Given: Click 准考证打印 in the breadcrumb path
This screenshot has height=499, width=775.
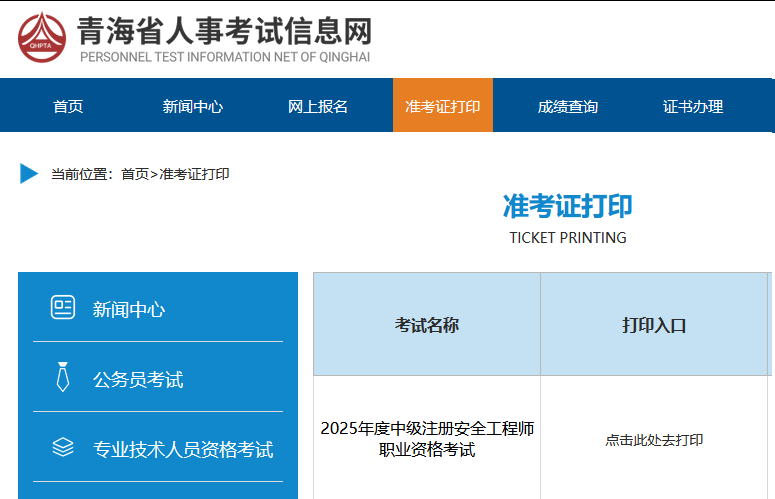Looking at the screenshot, I should pos(194,174).
